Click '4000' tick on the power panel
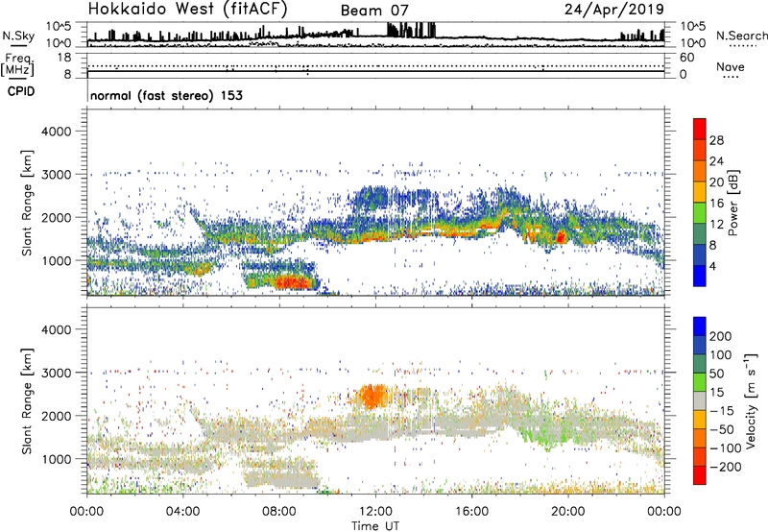 pos(57,132)
